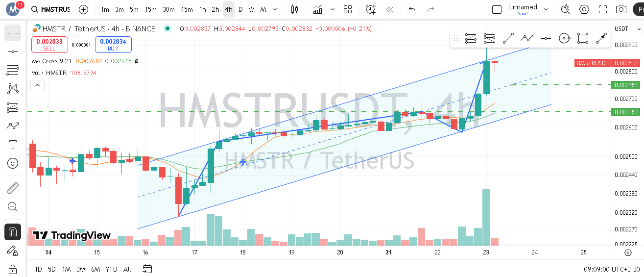
Task: Collapse the indicator legend chevron
Action: [x=37, y=85]
